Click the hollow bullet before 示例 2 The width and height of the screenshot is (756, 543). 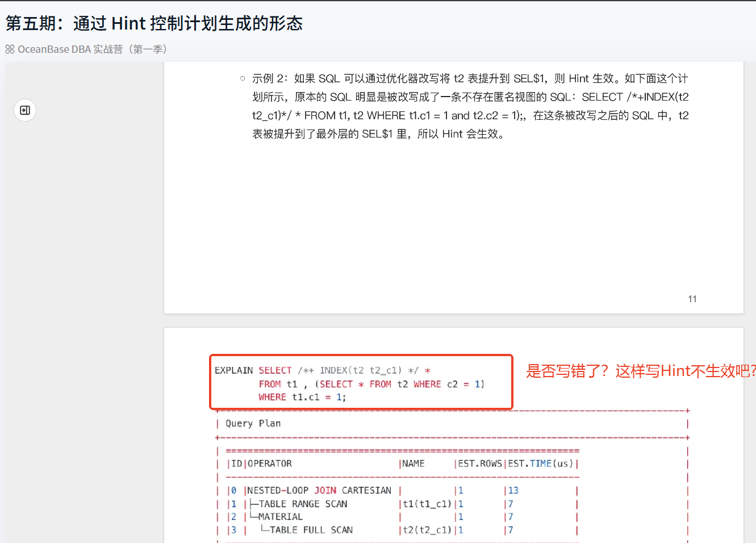243,78
